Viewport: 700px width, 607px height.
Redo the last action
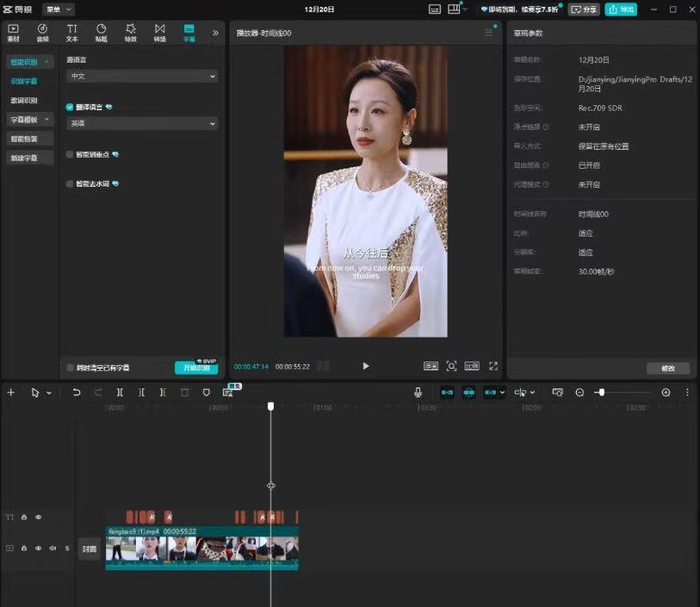98,393
